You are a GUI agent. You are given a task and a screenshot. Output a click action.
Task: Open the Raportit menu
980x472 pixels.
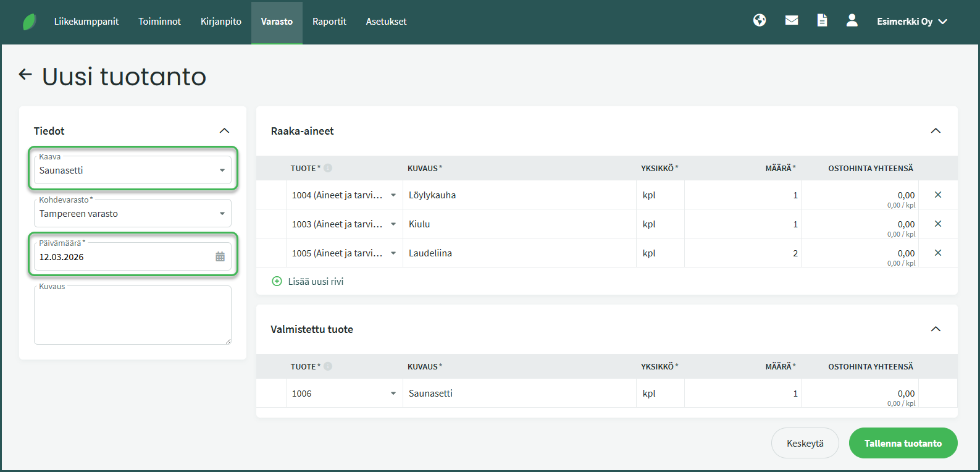329,22
